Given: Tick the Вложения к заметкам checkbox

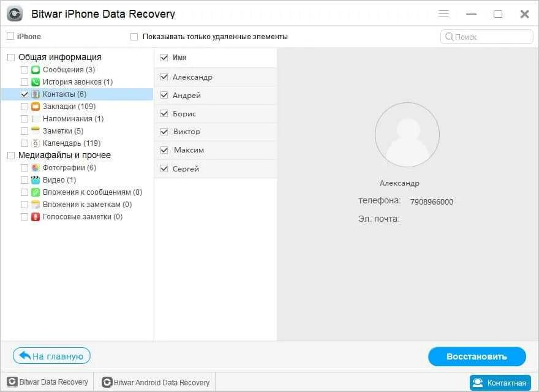Looking at the screenshot, I should (24, 205).
